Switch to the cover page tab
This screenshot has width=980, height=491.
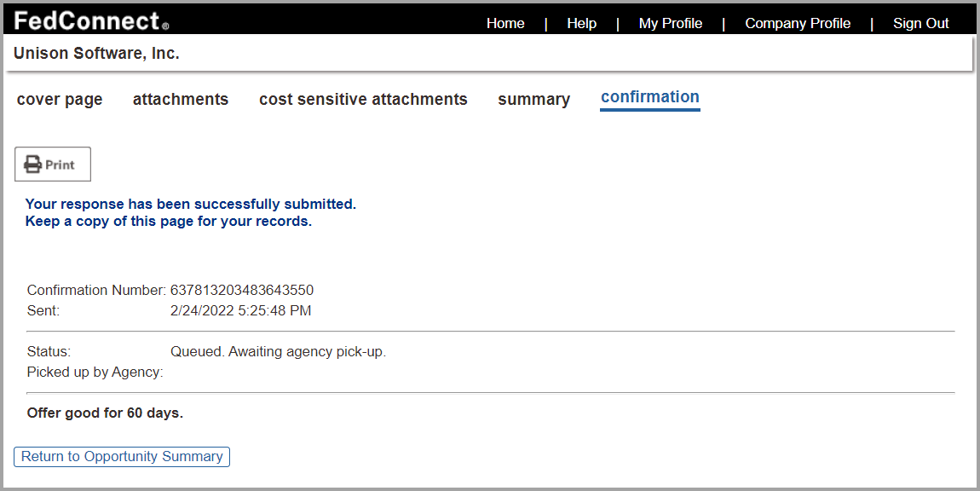60,100
